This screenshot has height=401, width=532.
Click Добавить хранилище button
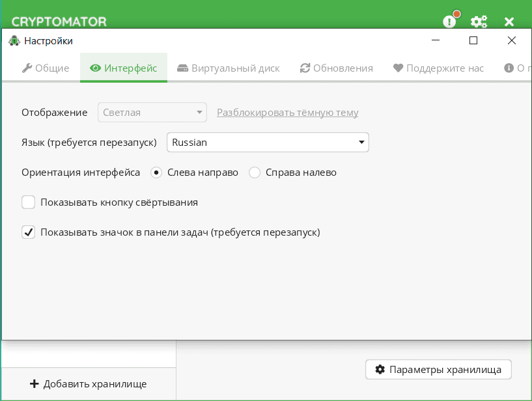tap(88, 383)
